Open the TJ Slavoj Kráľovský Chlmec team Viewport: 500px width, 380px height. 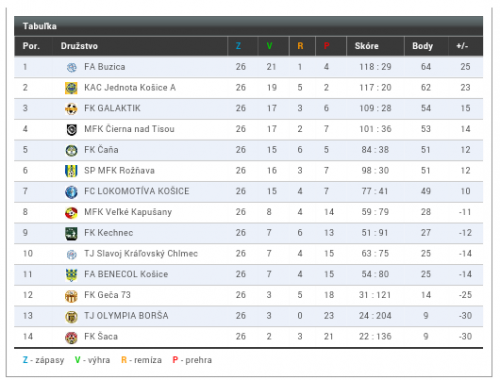coord(141,253)
